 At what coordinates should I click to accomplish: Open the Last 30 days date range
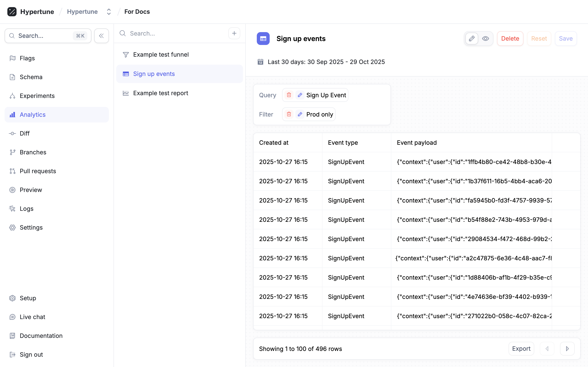(x=326, y=62)
